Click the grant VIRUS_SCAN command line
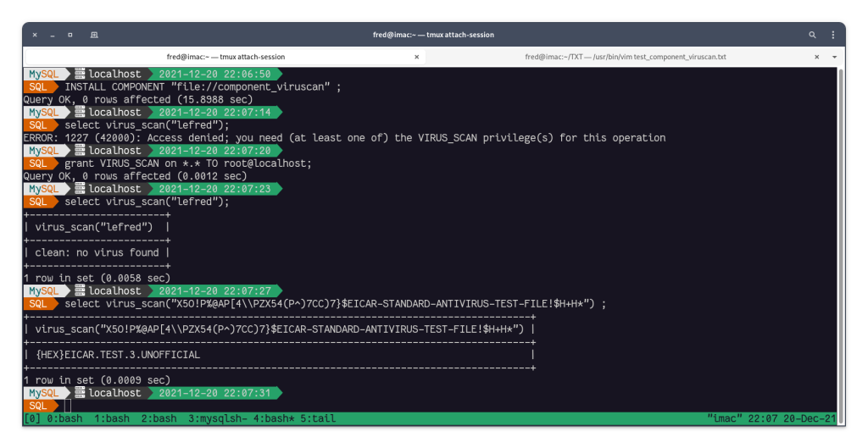 188,163
